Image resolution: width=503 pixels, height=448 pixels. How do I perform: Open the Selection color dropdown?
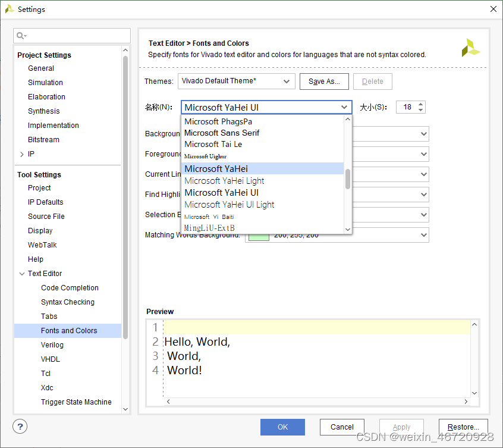(x=424, y=215)
